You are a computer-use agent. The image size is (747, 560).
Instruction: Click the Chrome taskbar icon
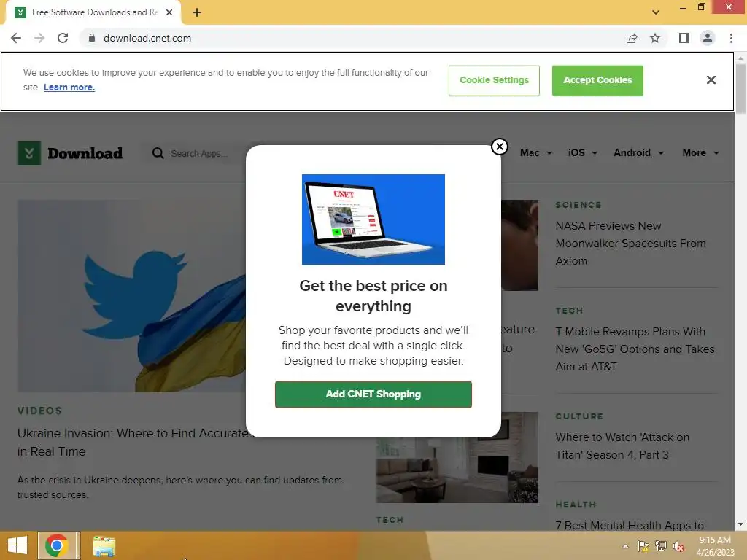coord(57,545)
